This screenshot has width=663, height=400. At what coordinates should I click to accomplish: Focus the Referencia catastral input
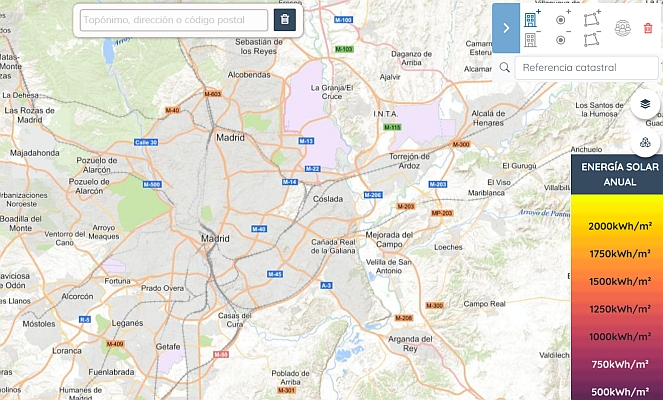click(586, 67)
